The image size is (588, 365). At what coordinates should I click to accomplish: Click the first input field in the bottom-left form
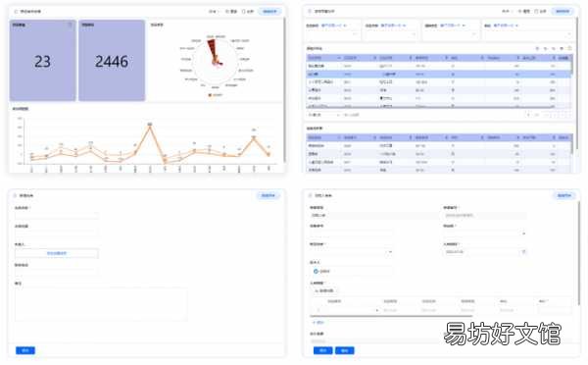tap(57, 216)
